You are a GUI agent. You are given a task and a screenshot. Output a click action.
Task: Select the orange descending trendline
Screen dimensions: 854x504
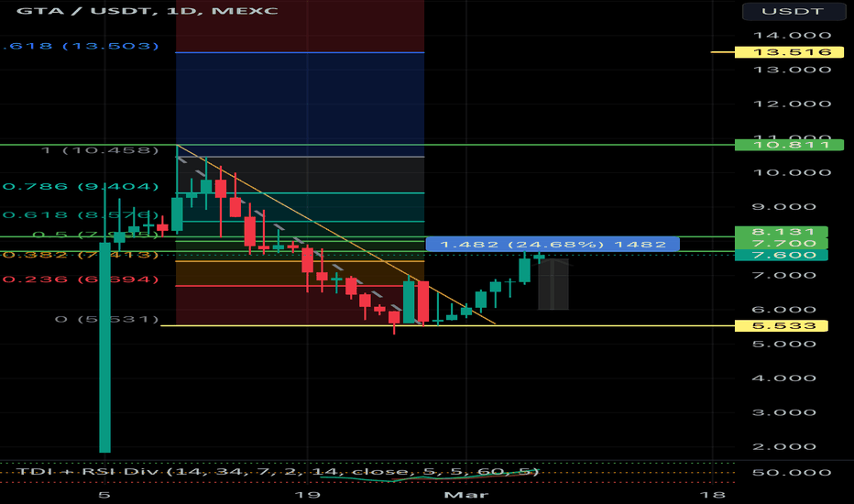pos(335,235)
